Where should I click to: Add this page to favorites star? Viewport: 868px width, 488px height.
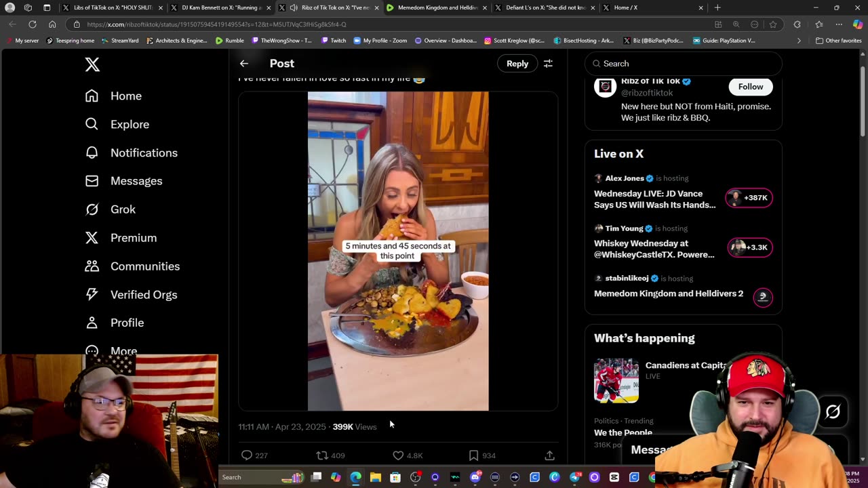[x=773, y=24]
